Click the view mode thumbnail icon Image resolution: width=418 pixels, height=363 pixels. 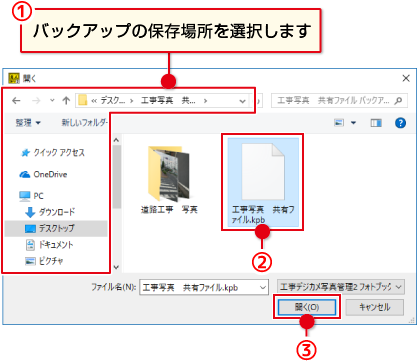(x=339, y=123)
